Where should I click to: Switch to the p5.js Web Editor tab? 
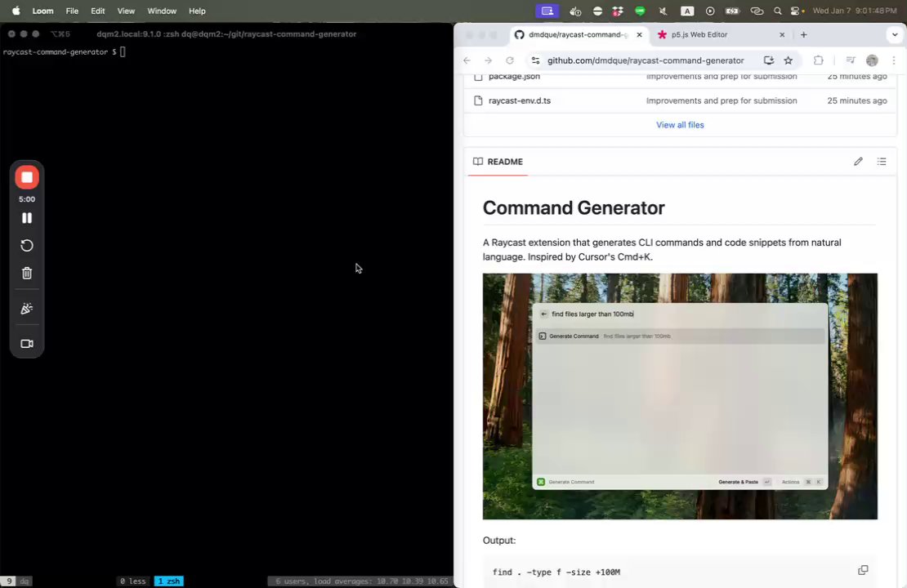(699, 34)
